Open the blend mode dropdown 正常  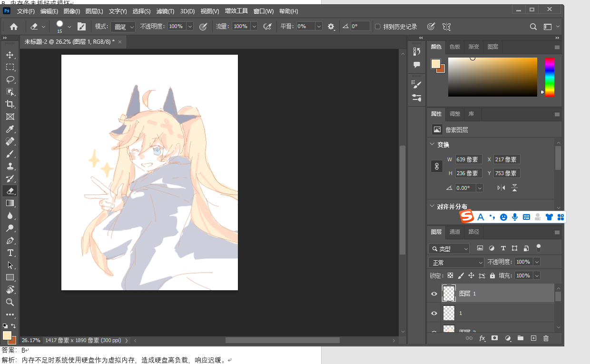point(456,262)
